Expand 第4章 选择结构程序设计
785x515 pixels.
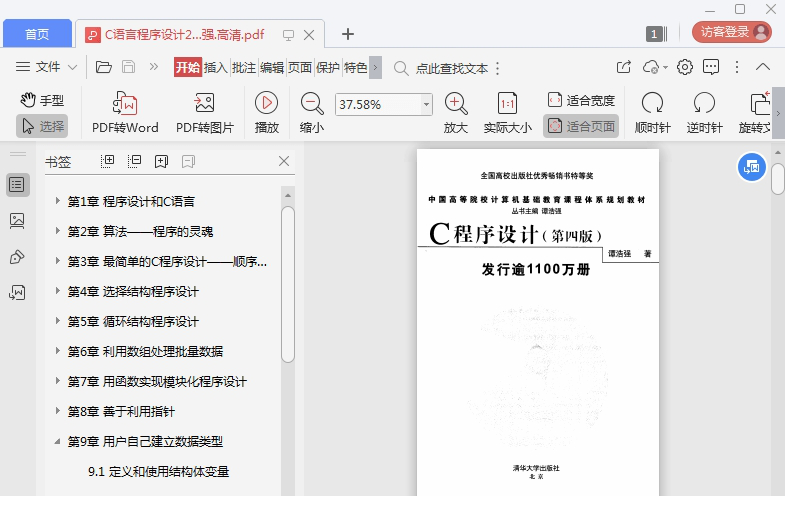[58, 291]
